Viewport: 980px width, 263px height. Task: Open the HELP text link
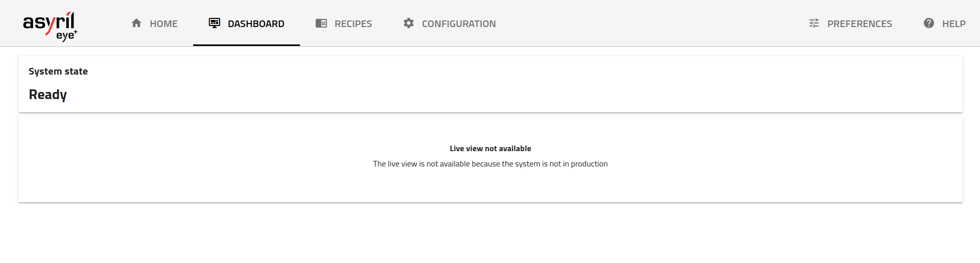(x=953, y=23)
